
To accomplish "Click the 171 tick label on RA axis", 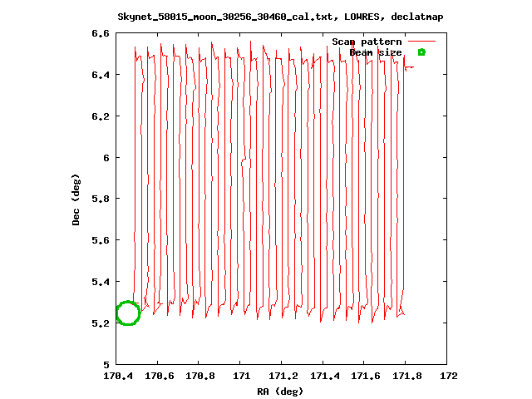I will [x=242, y=376].
